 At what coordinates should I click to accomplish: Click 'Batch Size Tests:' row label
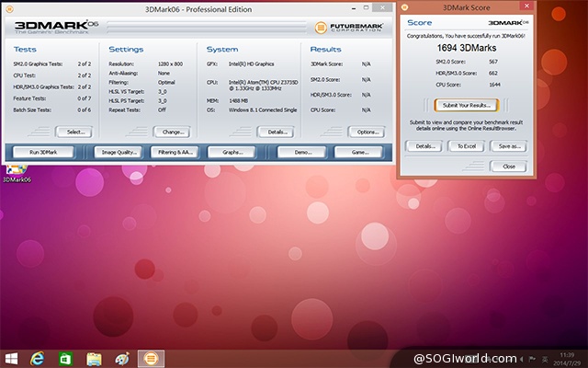coord(32,110)
